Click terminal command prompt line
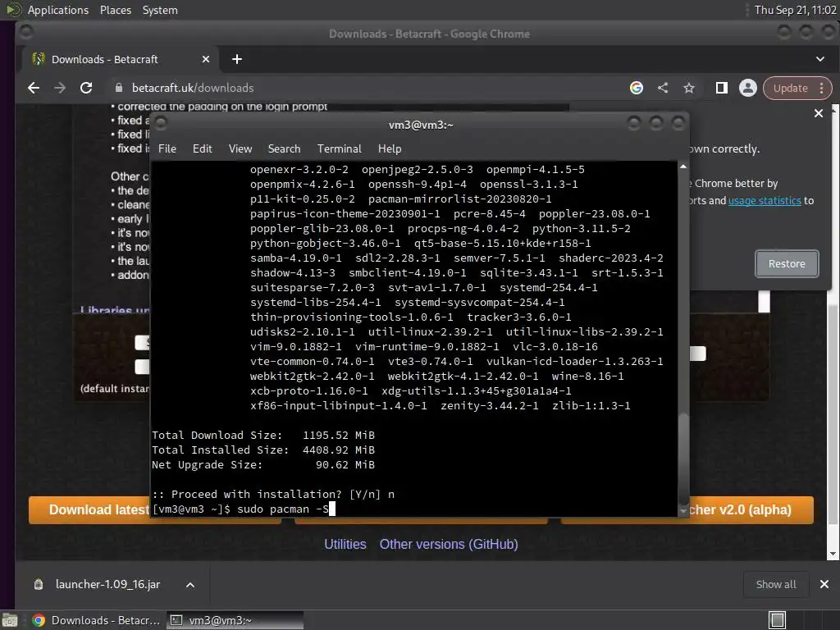This screenshot has height=630, width=840. coord(244,509)
